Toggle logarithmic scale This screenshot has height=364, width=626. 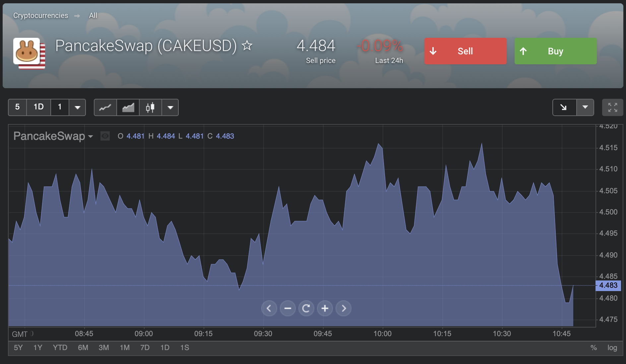612,348
